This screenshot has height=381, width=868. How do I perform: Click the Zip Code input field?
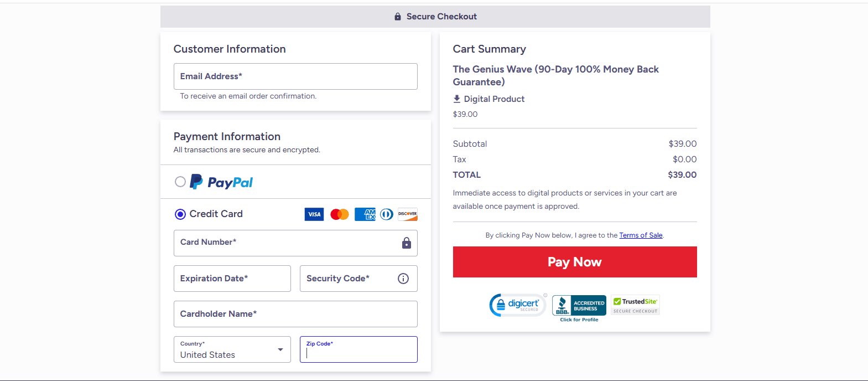coord(358,349)
